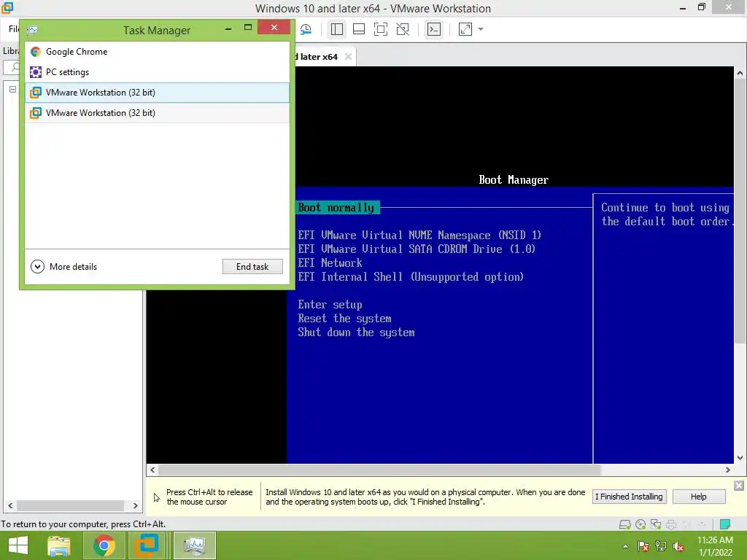Open the Windows Start button

click(18, 545)
